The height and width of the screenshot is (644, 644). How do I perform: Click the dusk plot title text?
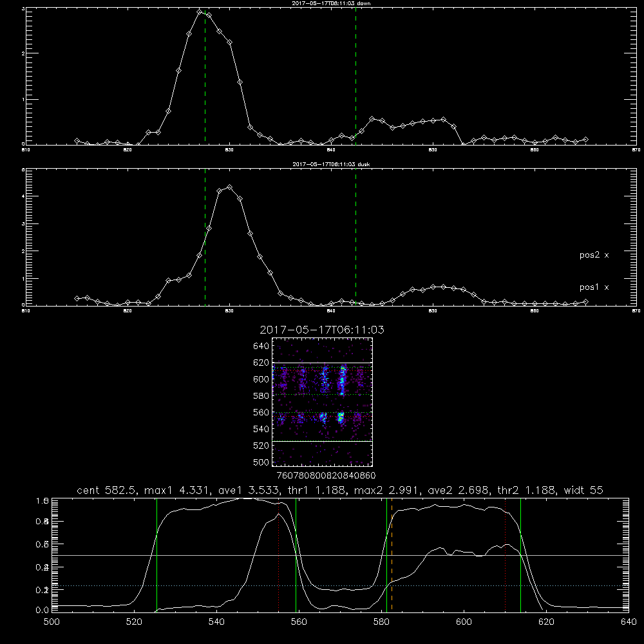(331, 164)
